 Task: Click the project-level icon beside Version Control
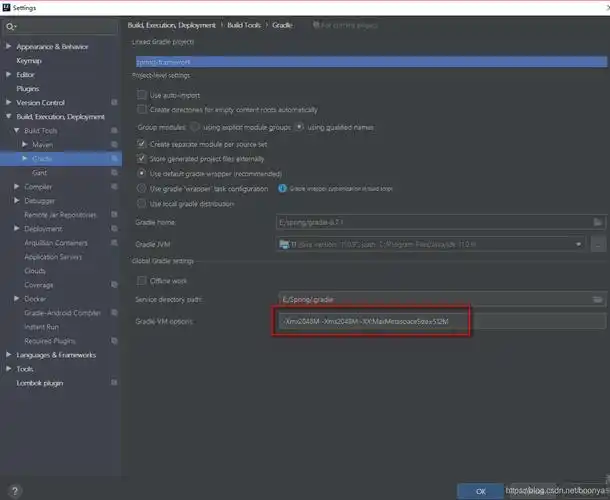115,102
